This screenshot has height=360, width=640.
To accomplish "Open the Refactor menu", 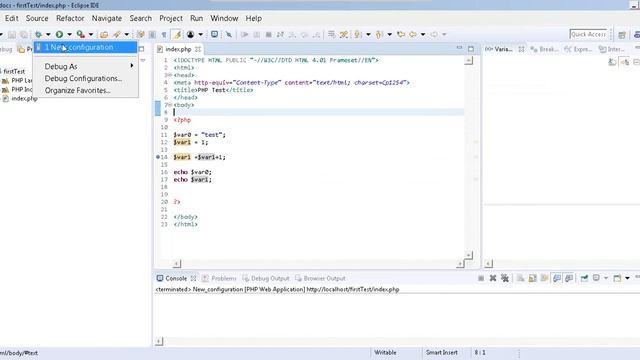I will point(70,18).
